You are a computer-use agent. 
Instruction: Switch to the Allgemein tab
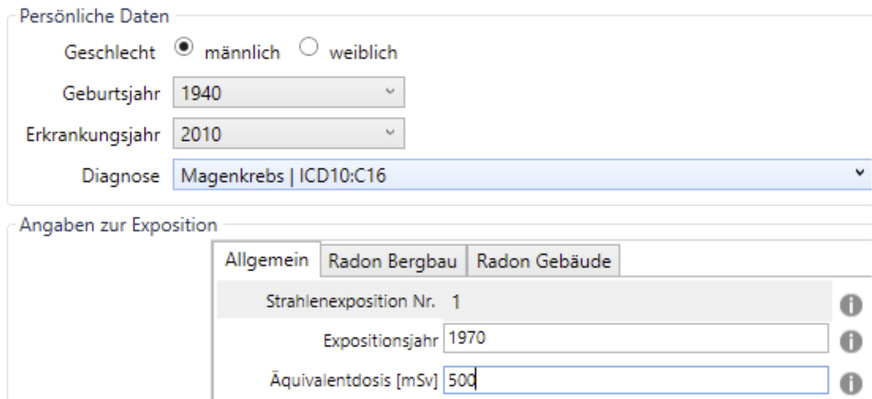pos(266,259)
